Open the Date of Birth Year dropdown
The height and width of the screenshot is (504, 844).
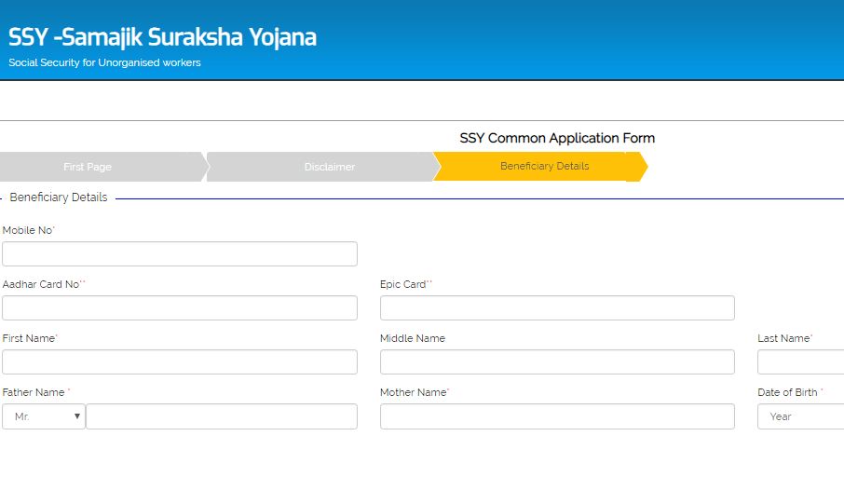coord(801,416)
